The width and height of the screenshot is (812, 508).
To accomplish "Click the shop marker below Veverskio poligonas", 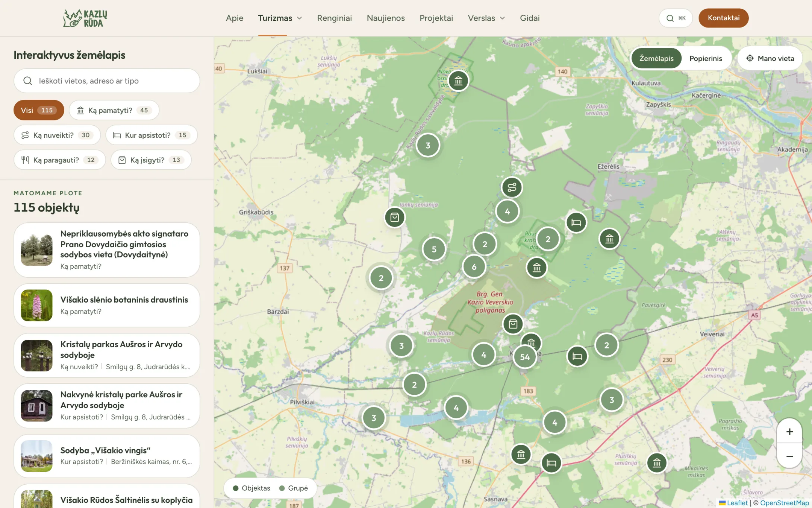I will [x=513, y=324].
